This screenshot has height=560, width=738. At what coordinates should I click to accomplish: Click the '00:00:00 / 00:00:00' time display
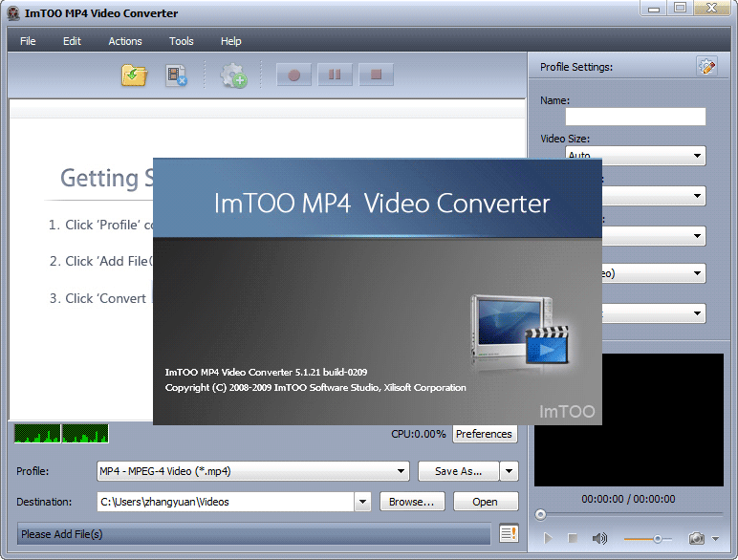point(628,499)
